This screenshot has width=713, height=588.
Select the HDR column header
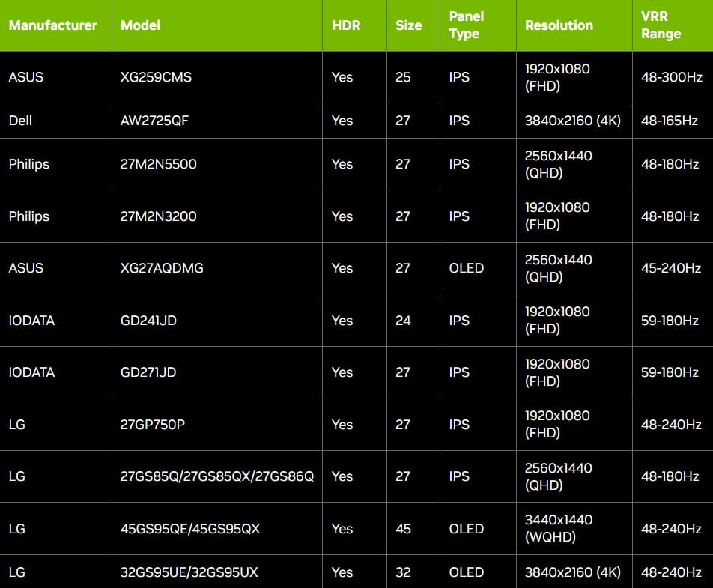click(346, 25)
